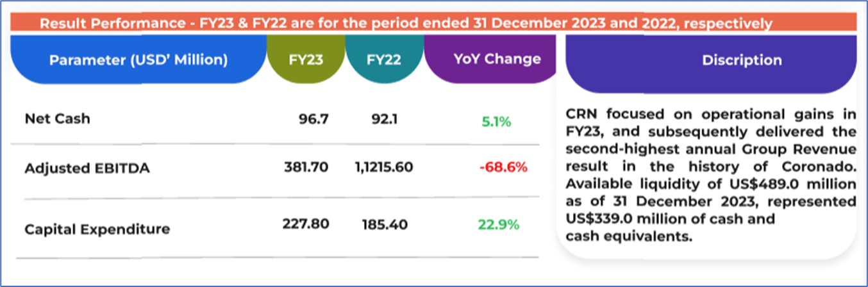Click the Discription panel header

742,61
